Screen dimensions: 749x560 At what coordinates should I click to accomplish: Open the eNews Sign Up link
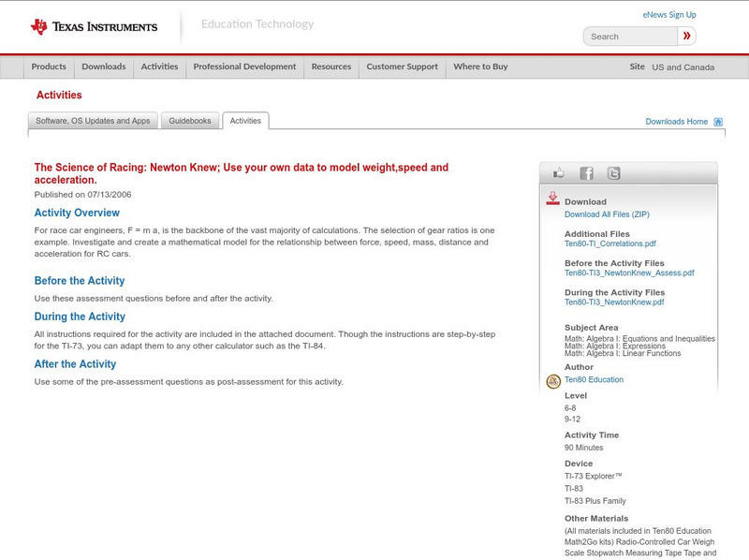point(669,15)
